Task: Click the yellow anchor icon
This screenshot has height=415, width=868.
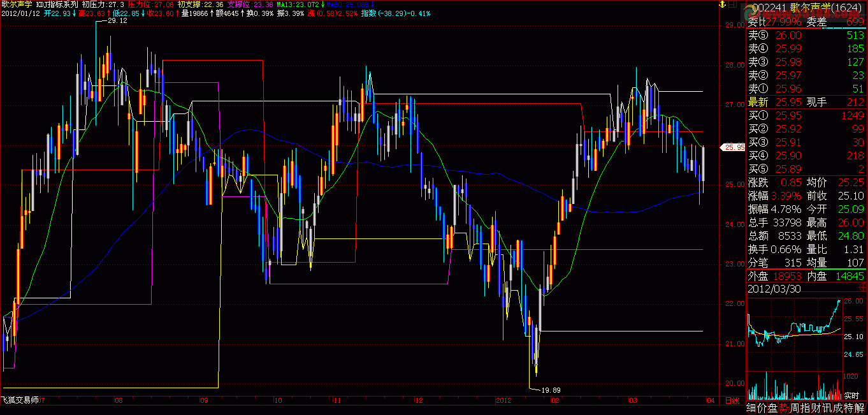Action: (x=721, y=5)
